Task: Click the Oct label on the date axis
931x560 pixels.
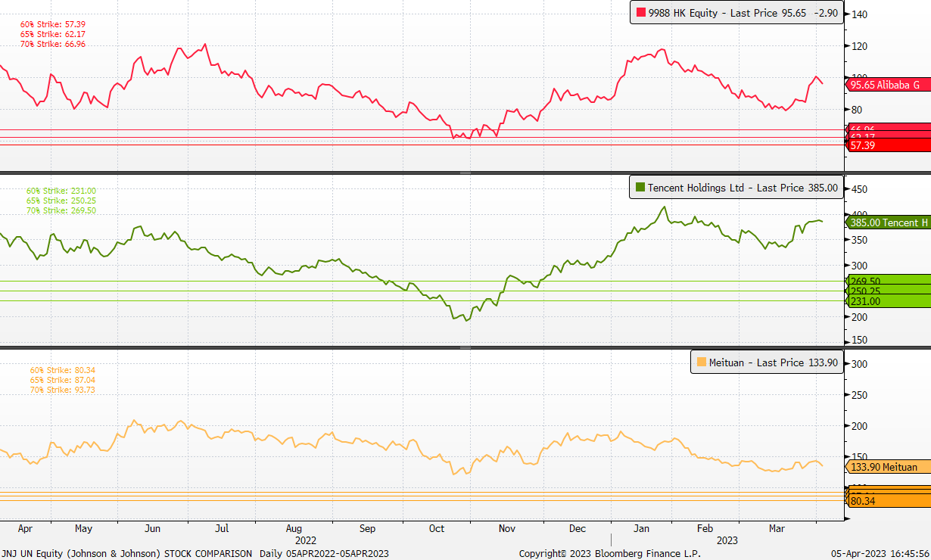Action: 437,529
